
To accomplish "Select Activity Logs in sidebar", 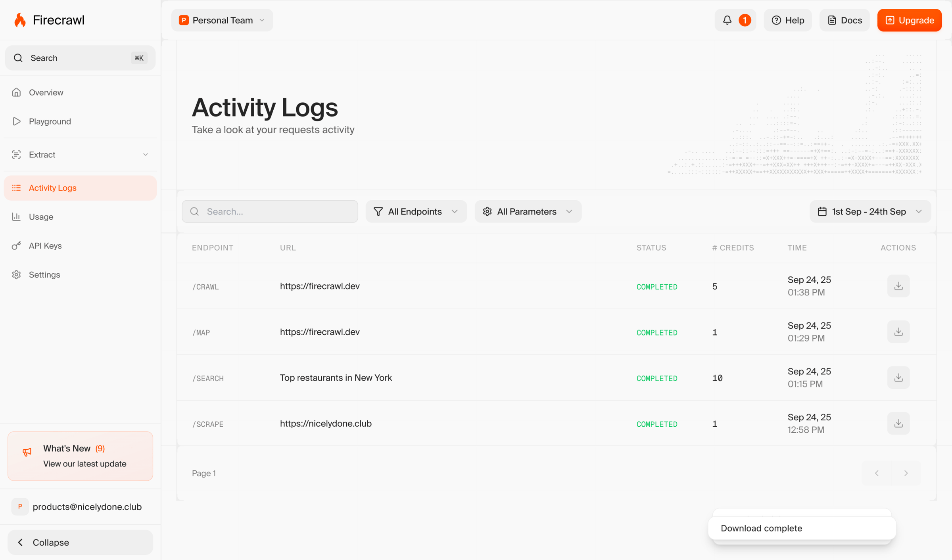I will 80,188.
